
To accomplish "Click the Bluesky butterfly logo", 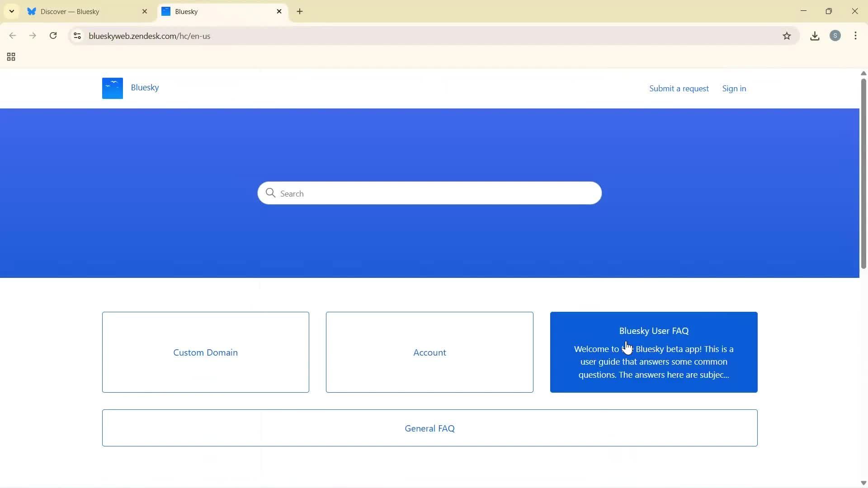I will pos(112,88).
